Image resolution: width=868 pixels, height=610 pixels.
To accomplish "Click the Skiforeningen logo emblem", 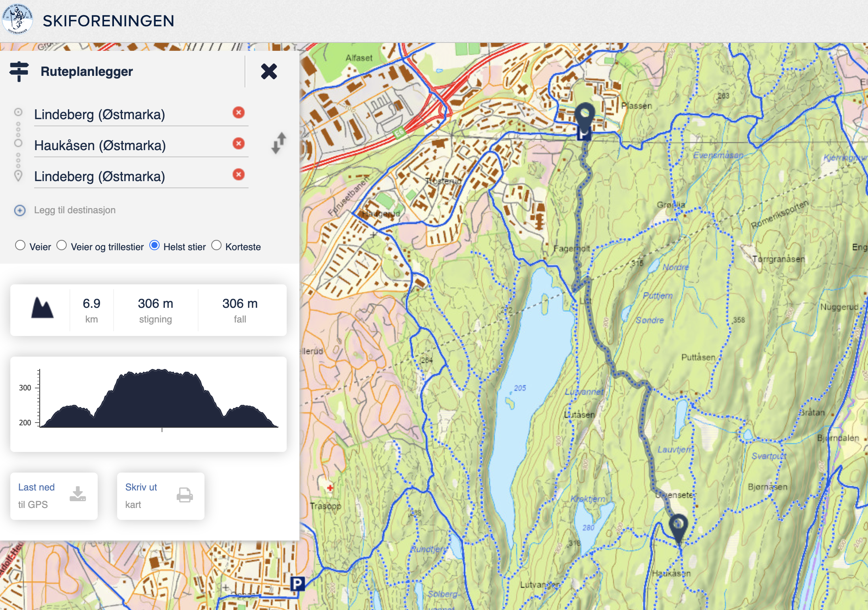I will 17,19.
